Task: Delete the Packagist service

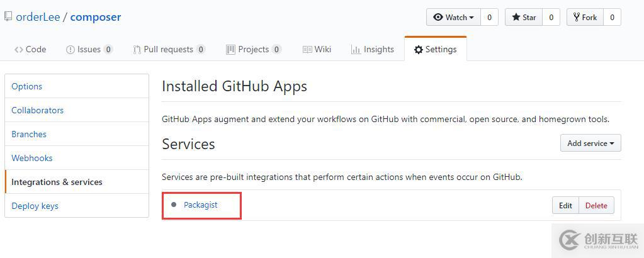Action: coord(596,205)
